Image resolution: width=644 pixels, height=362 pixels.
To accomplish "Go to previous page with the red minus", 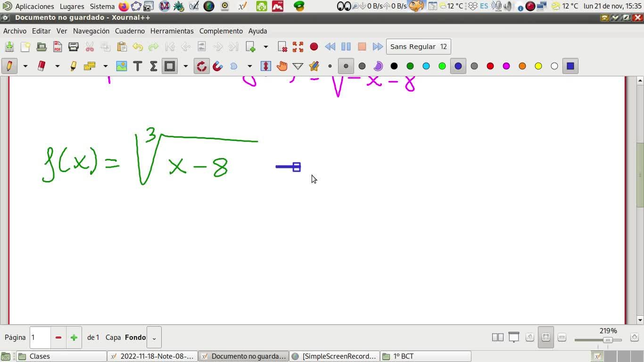I will point(58,337).
